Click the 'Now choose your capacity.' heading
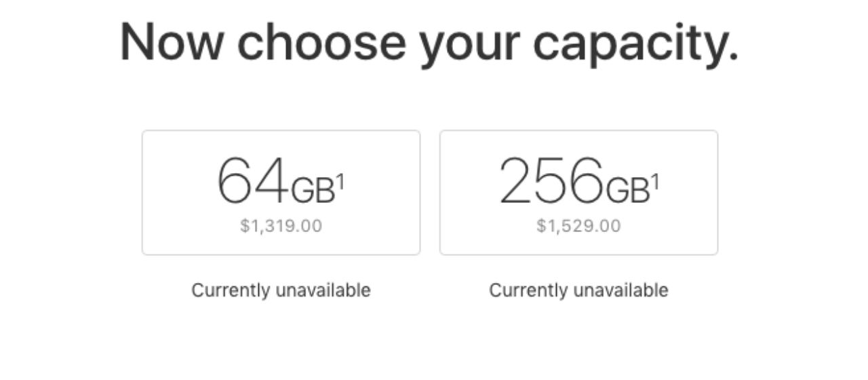This screenshot has height=380, width=868. pyautogui.click(x=429, y=42)
